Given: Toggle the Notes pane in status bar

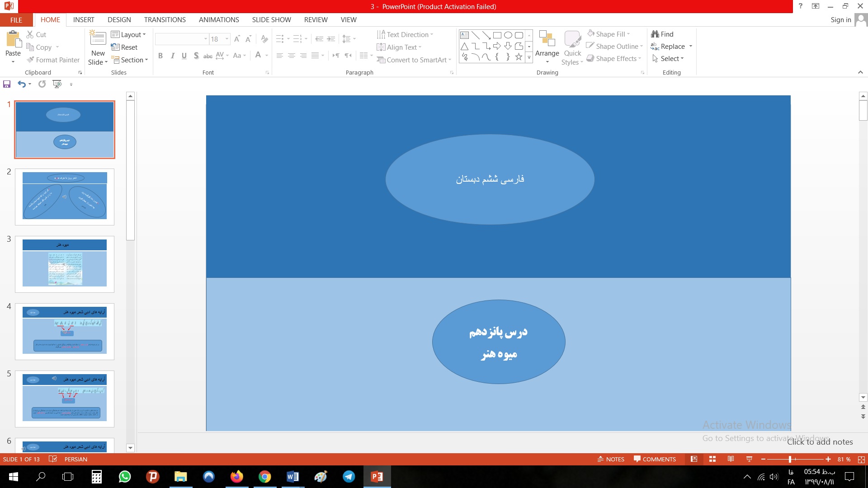Looking at the screenshot, I should point(611,459).
